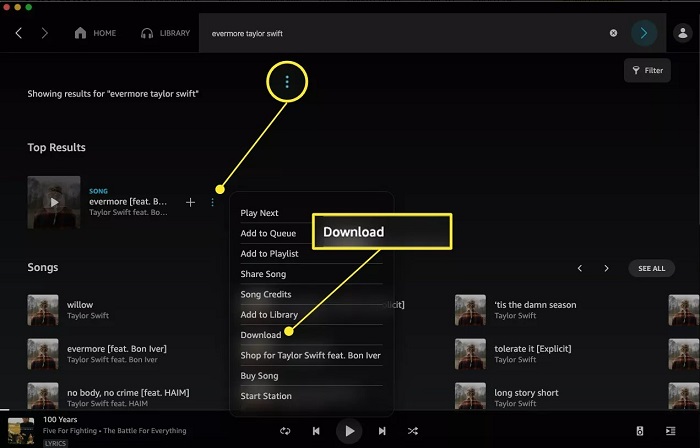Toggle shuffle mode
This screenshot has width=700, height=448.
(x=413, y=431)
